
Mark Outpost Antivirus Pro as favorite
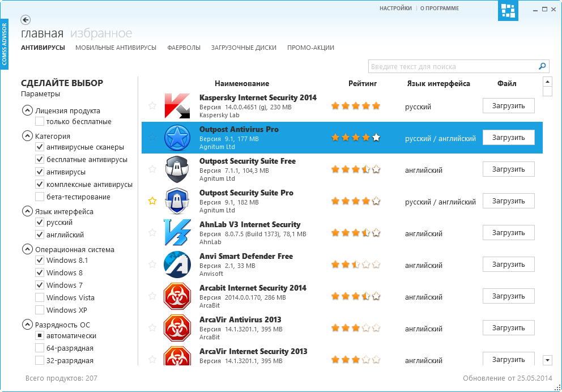(152, 137)
